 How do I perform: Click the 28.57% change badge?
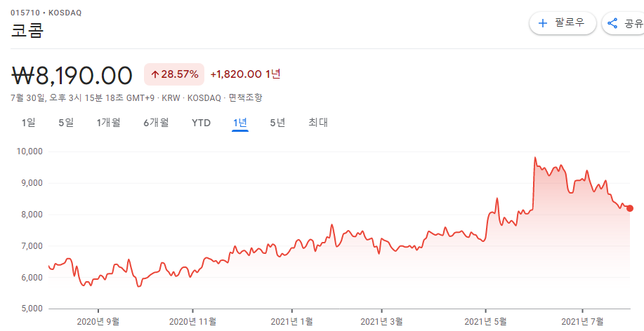(174, 74)
